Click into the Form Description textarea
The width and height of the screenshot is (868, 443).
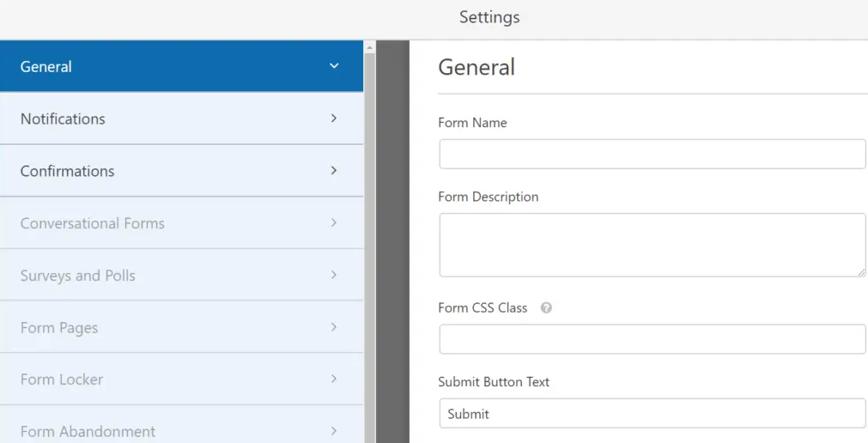coord(652,245)
